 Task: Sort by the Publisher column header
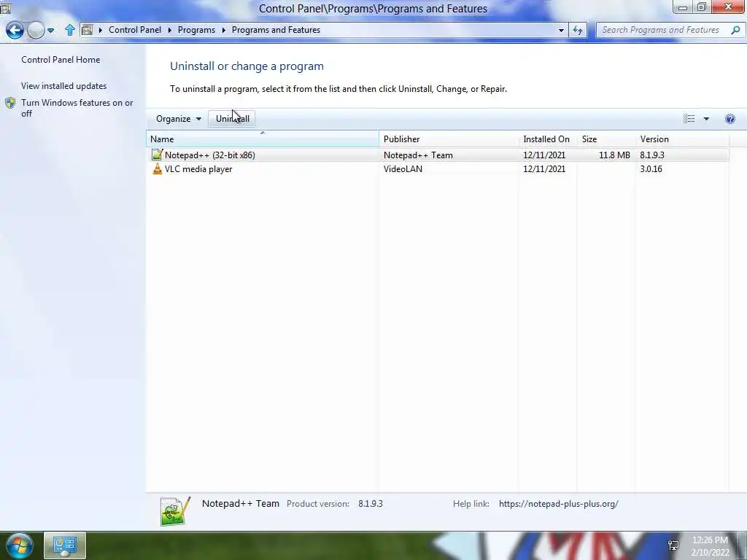[449, 139]
